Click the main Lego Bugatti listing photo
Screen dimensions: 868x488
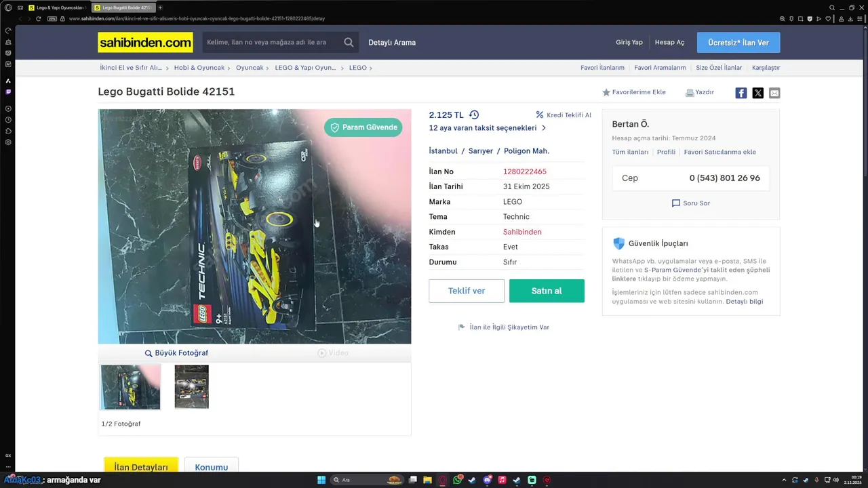click(254, 226)
